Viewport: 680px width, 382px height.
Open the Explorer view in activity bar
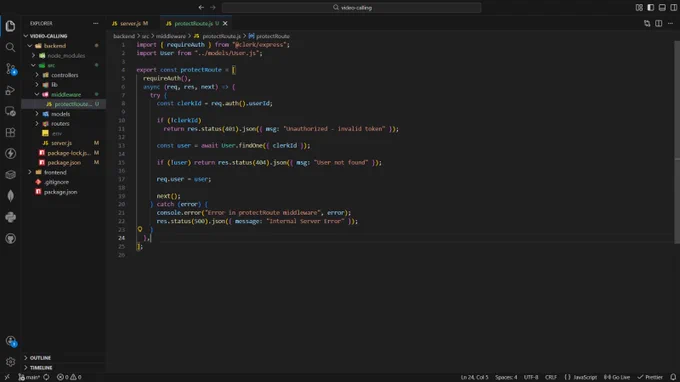click(x=10, y=26)
